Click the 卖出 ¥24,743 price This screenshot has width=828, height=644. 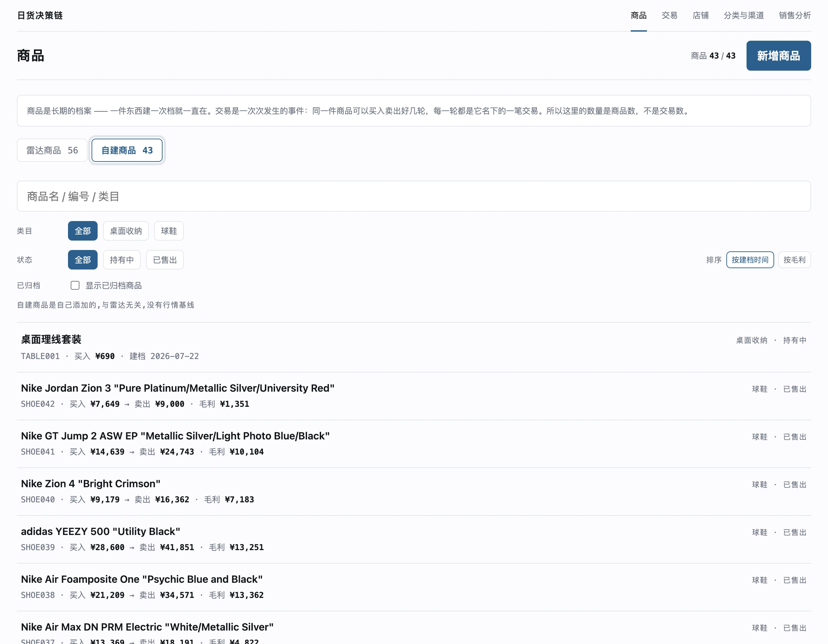(x=167, y=452)
